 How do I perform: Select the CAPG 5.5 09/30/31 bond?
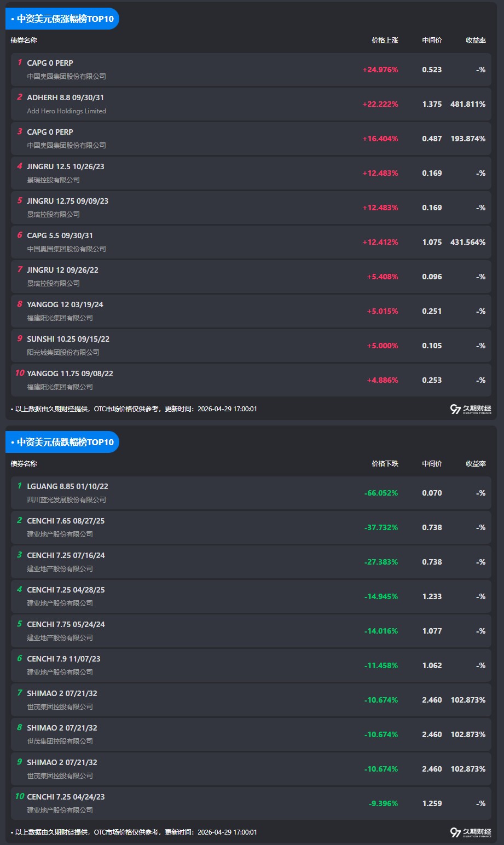[x=60, y=236]
